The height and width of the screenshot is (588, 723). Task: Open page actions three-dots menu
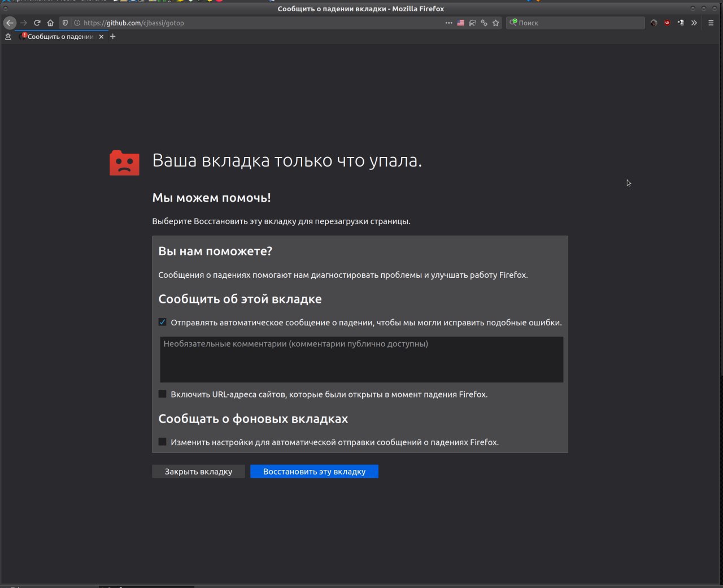[449, 23]
